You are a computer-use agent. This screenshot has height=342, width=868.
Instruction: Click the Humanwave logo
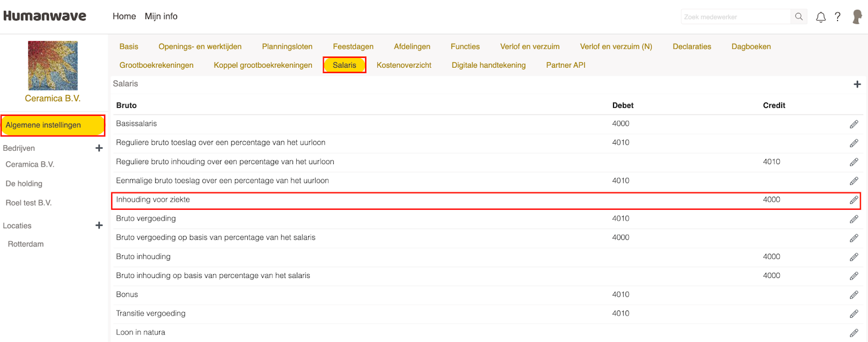pyautogui.click(x=44, y=16)
